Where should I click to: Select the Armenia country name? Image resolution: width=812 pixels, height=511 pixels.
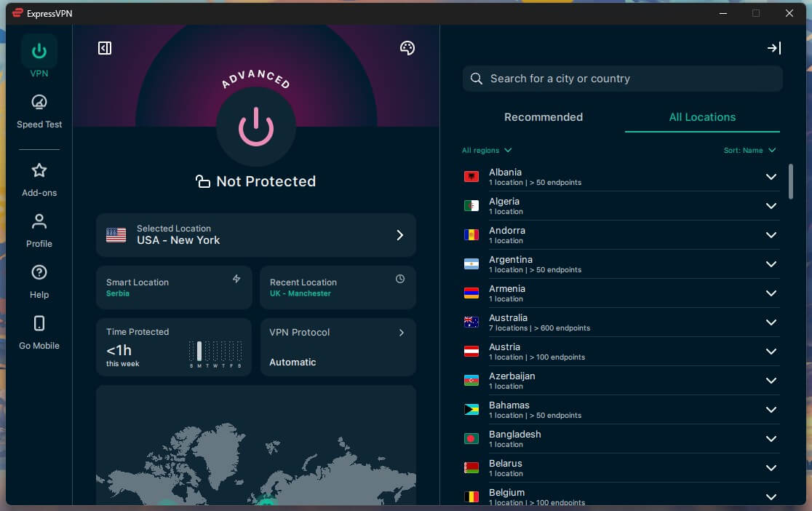[x=507, y=289]
